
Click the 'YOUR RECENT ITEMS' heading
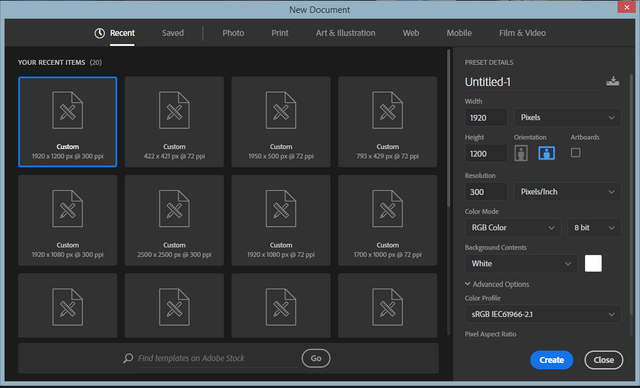(51, 62)
